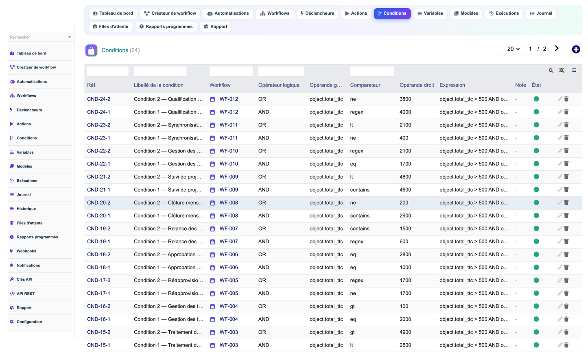Toggle the green status dot of CND-18-2
This screenshot has height=364, width=588.
click(x=536, y=255)
